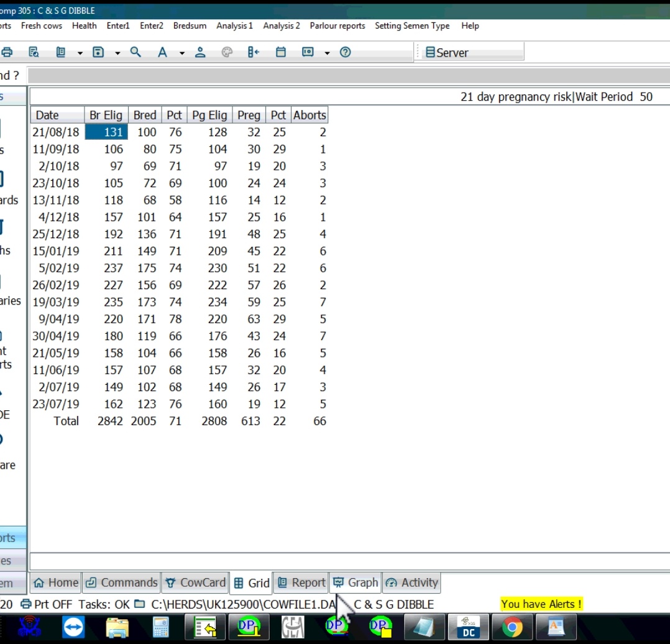Click the Br Elig column header
Screen dimensions: 670x644
pyautogui.click(x=106, y=115)
